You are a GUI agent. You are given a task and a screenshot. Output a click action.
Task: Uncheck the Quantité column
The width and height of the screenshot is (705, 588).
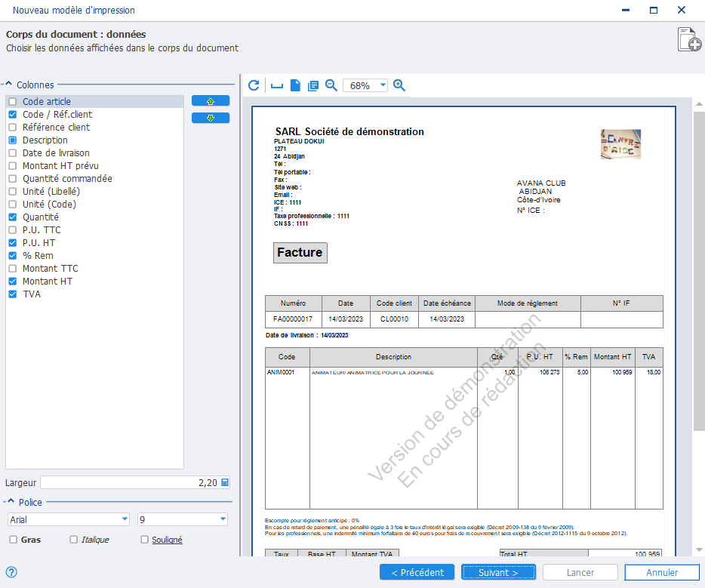13,217
